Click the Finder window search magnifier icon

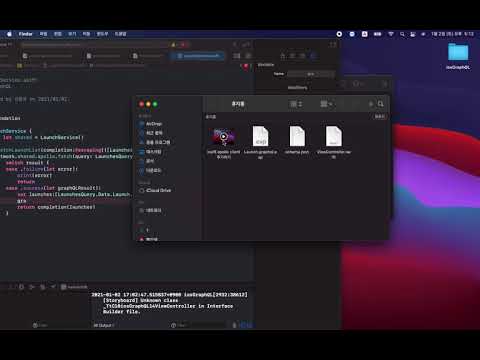381,104
